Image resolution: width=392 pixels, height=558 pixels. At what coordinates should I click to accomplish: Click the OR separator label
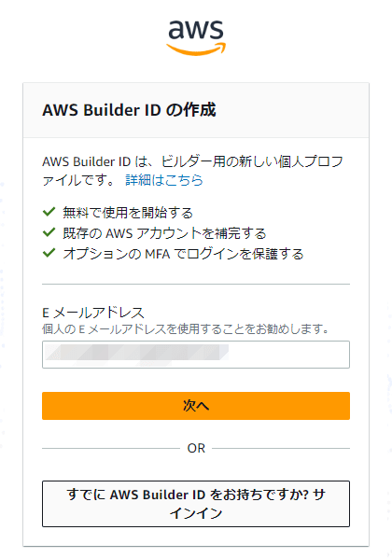click(196, 448)
